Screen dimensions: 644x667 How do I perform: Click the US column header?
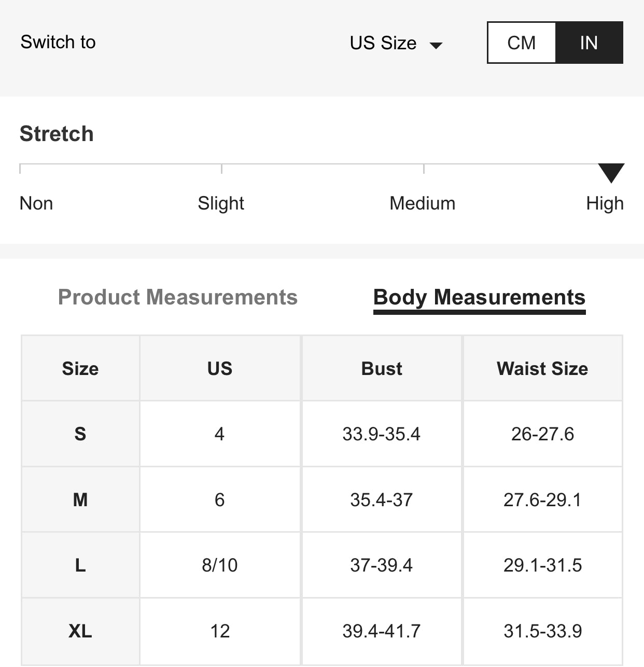[220, 369]
